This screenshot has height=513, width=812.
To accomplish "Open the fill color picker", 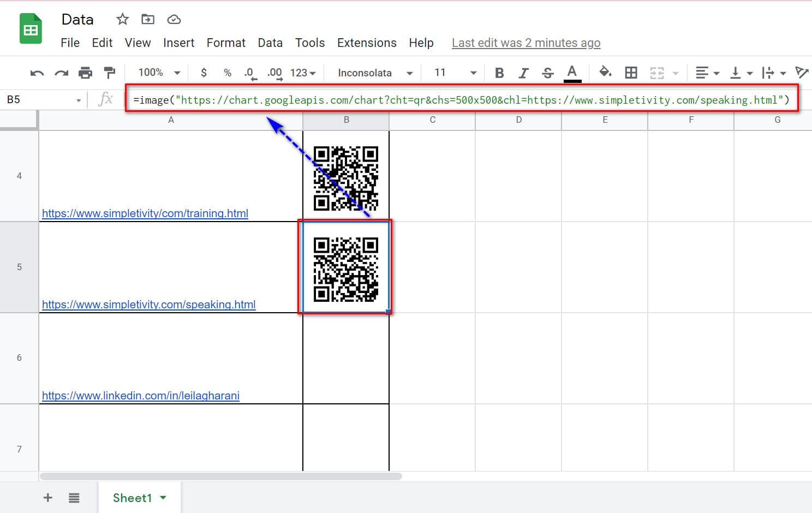I will point(605,72).
